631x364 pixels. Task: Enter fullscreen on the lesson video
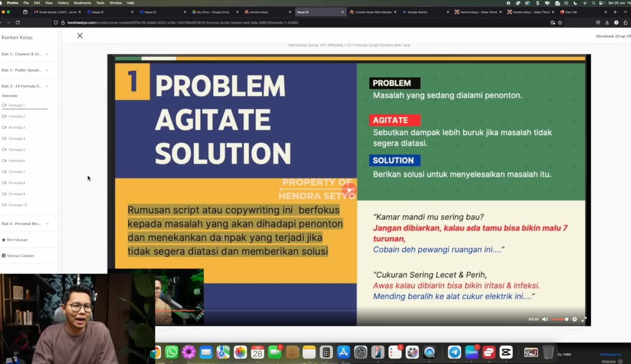[584, 319]
